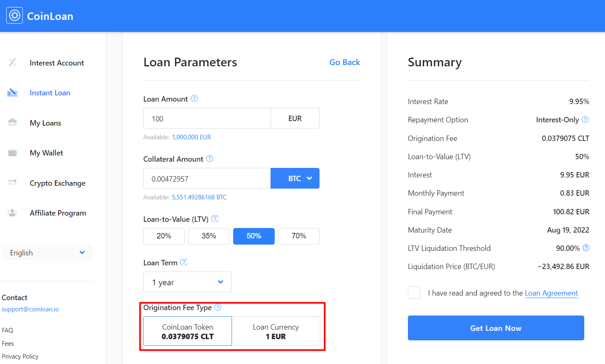
Task: Open Origination Fee Type help icon
Action: [218, 308]
